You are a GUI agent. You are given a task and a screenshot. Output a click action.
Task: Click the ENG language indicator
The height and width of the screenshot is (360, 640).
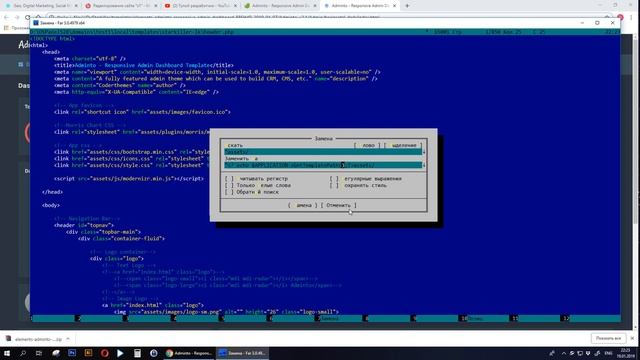pyautogui.click(x=609, y=353)
